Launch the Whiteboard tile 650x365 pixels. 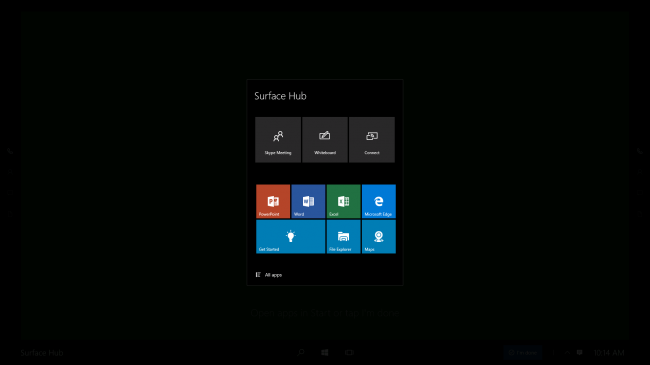coord(325,140)
